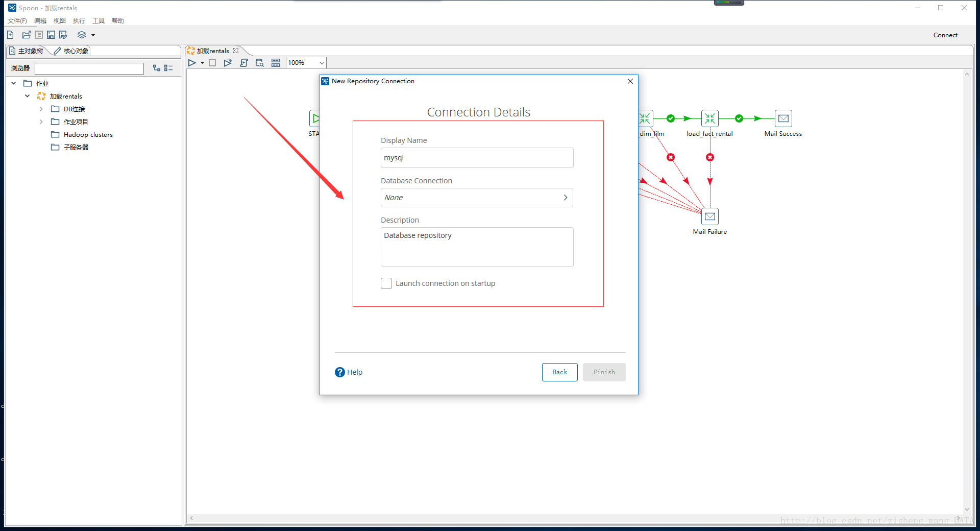Run the job with the play icon
This screenshot has height=531, width=980.
192,63
